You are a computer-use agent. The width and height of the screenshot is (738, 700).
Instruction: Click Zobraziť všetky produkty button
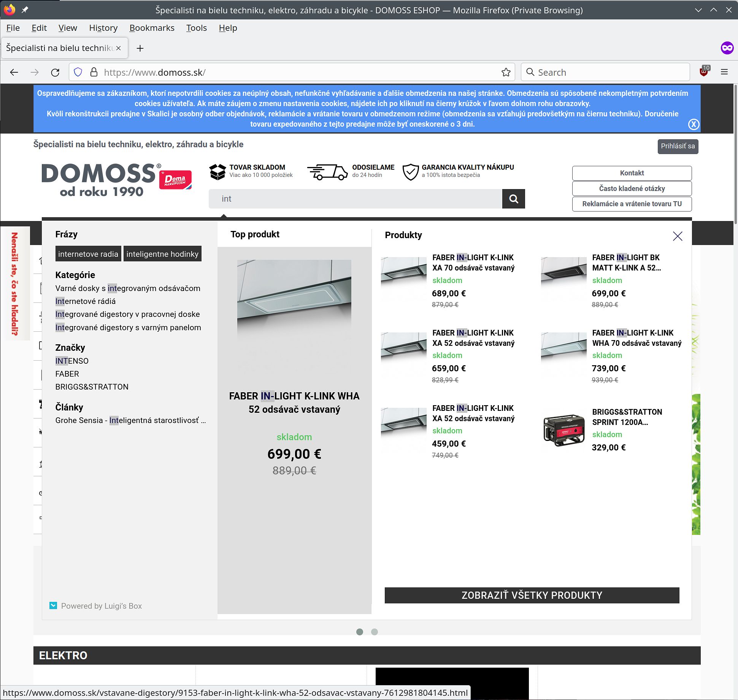coord(532,595)
